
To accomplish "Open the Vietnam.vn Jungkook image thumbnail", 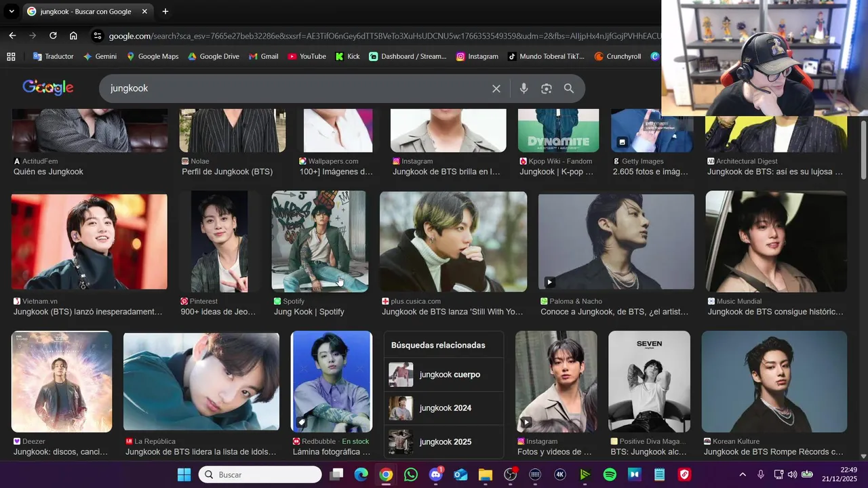I will [90, 242].
